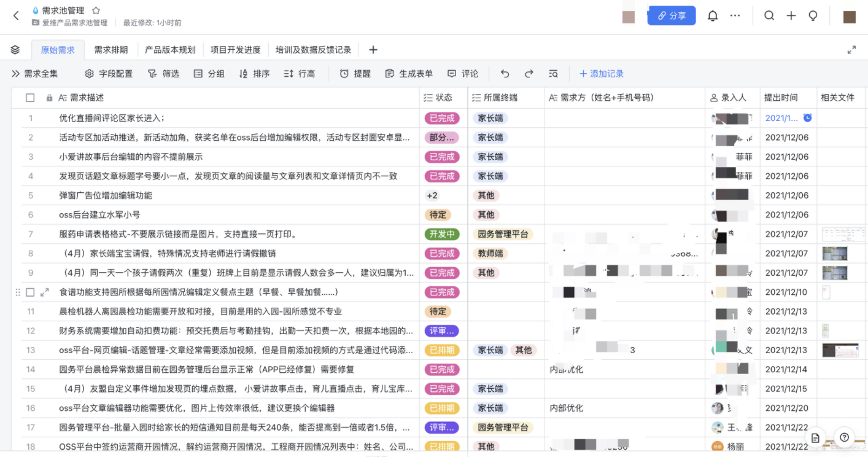Expand the row 10 record
Image resolution: width=868 pixels, height=457 pixels.
click(44, 292)
